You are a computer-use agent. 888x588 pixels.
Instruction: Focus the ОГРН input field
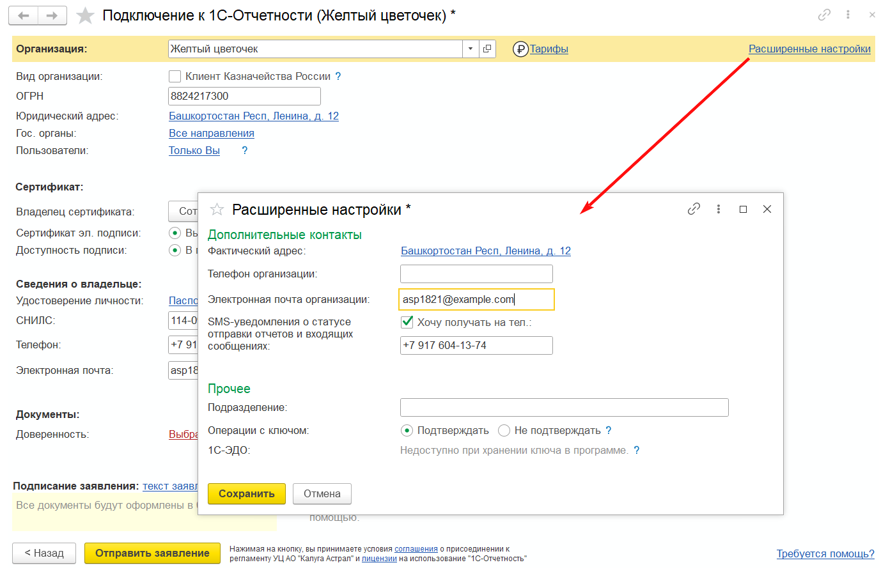[x=244, y=96]
